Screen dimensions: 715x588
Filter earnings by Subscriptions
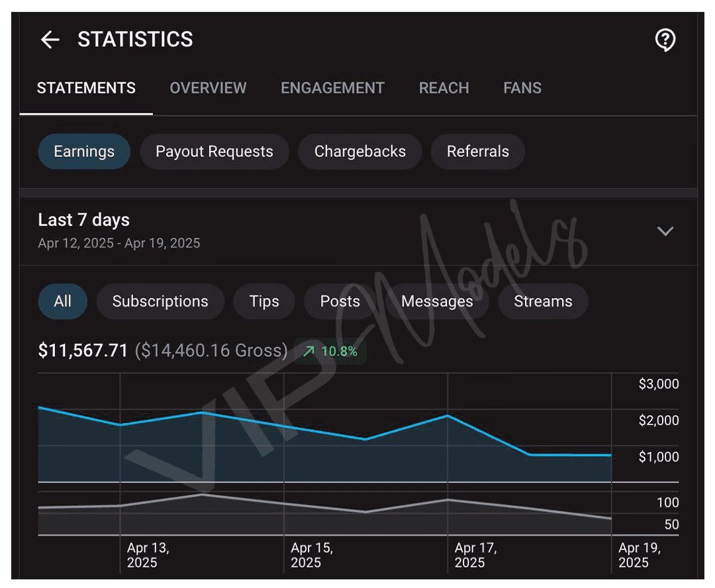(x=160, y=301)
